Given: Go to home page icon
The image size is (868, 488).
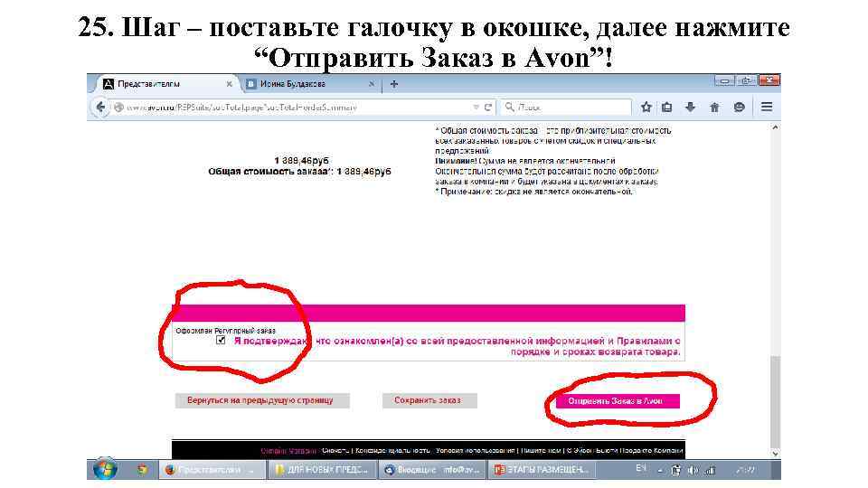Looking at the screenshot, I should click(x=714, y=108).
